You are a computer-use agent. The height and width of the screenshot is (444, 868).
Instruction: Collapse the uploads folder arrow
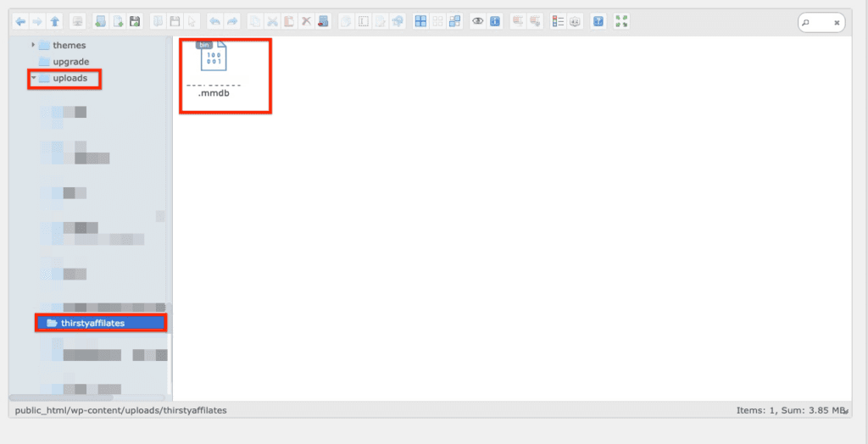click(x=33, y=78)
